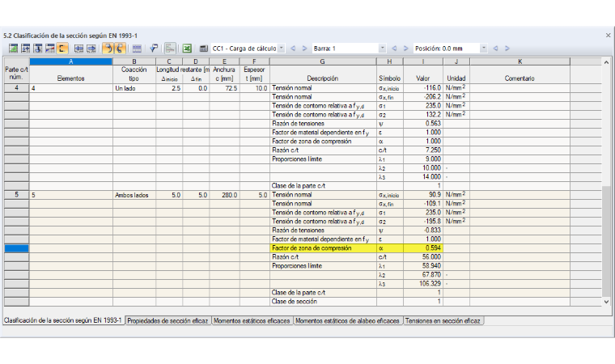Export the table to Excel
615x364 pixels.
[x=187, y=49]
